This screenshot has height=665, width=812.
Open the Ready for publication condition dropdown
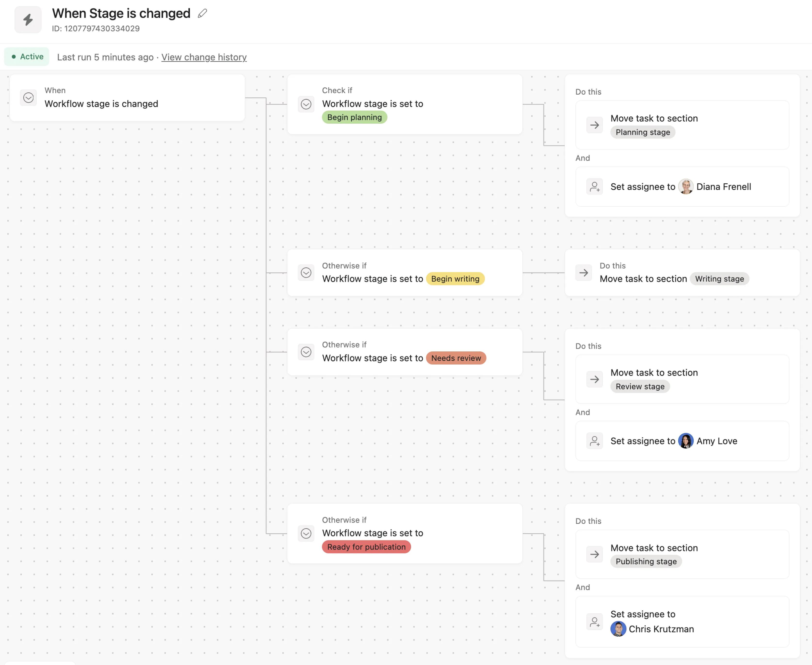pyautogui.click(x=306, y=533)
